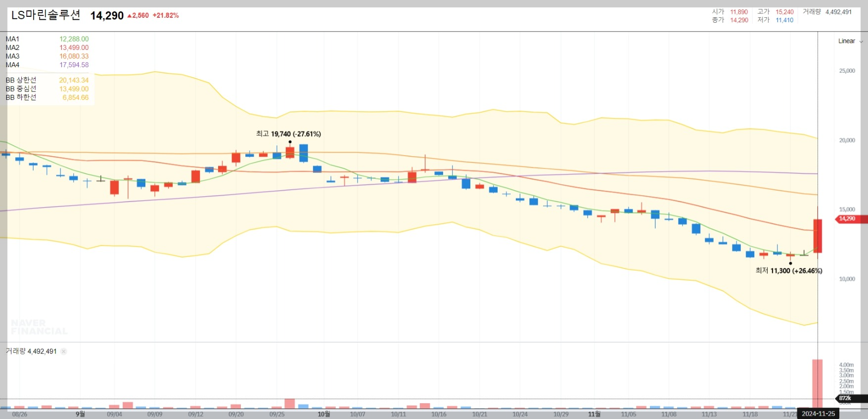The width and height of the screenshot is (868, 419).
Task: Click the large red 11-25 candlestick
Action: point(818,236)
